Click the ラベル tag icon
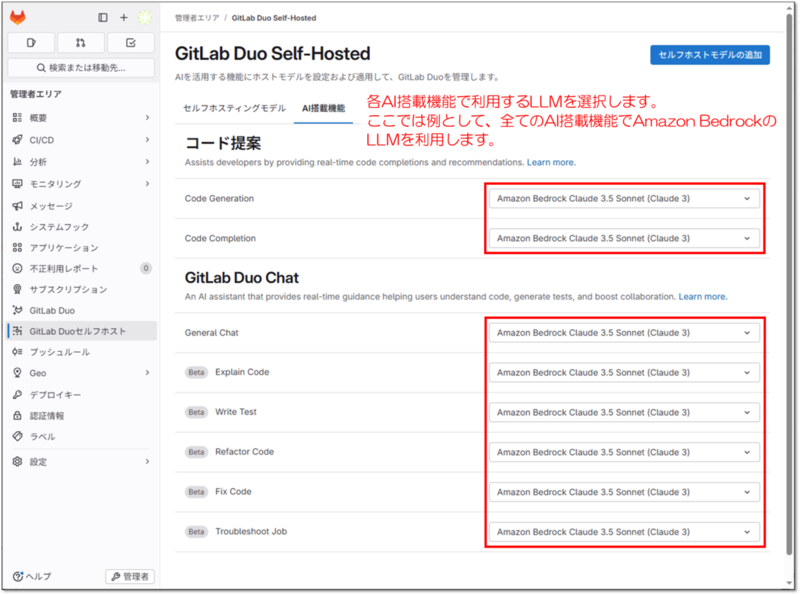This screenshot has height=595, width=800. [17, 436]
